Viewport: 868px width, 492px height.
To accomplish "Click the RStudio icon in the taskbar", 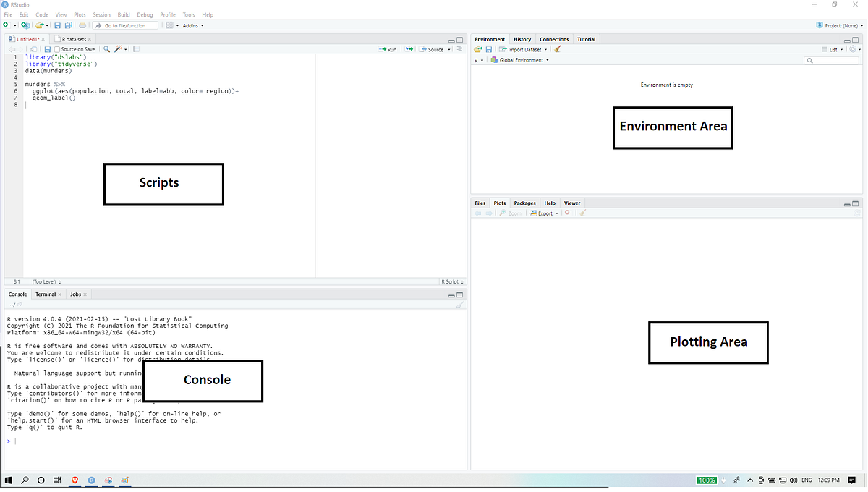I will (91, 480).
